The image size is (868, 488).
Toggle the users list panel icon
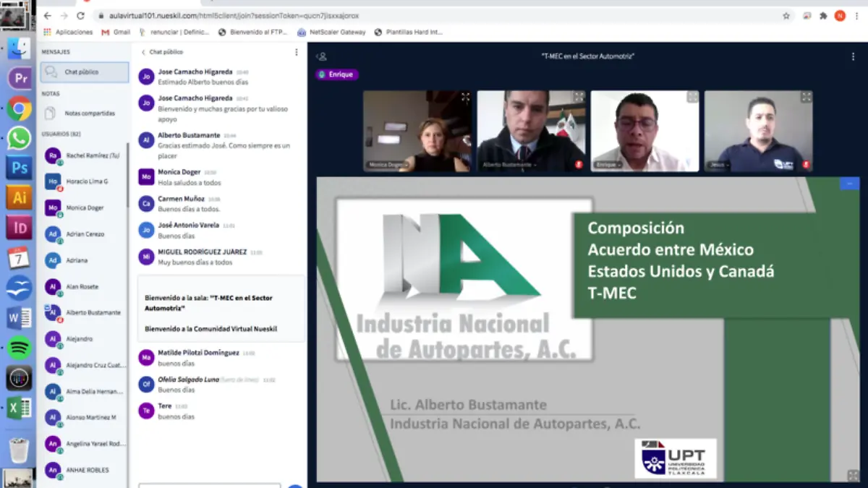coord(322,56)
